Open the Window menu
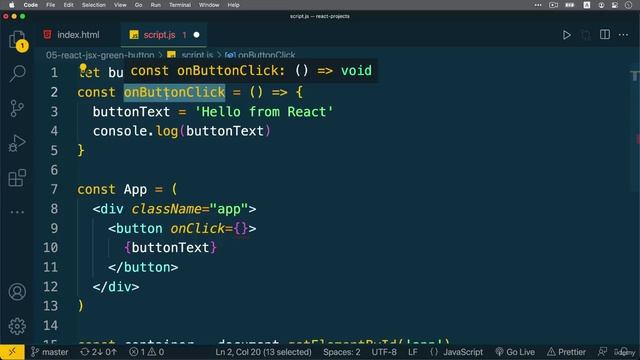Viewport: 640px width, 360px height. 209,5
